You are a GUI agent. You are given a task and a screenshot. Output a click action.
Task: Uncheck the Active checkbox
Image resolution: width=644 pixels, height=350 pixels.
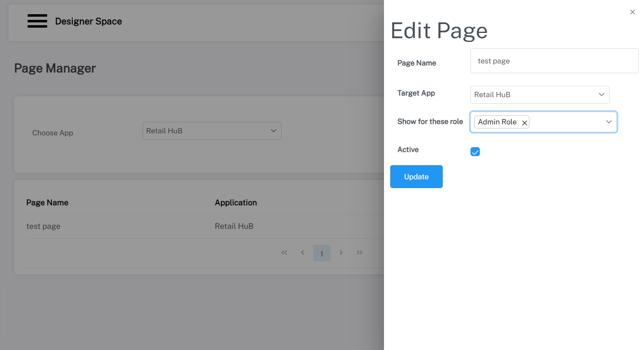(475, 152)
